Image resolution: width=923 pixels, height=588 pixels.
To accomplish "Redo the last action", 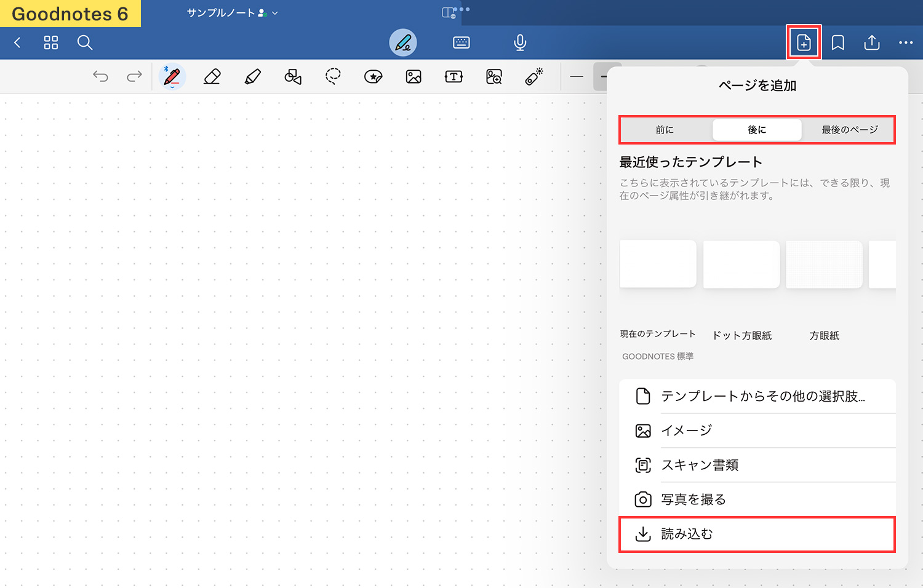I will pos(134,76).
